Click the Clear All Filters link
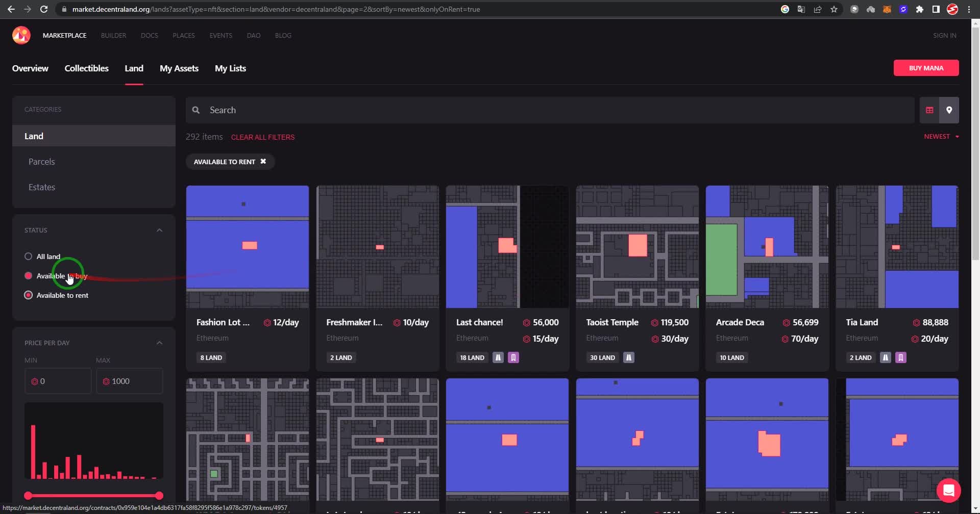 (262, 137)
